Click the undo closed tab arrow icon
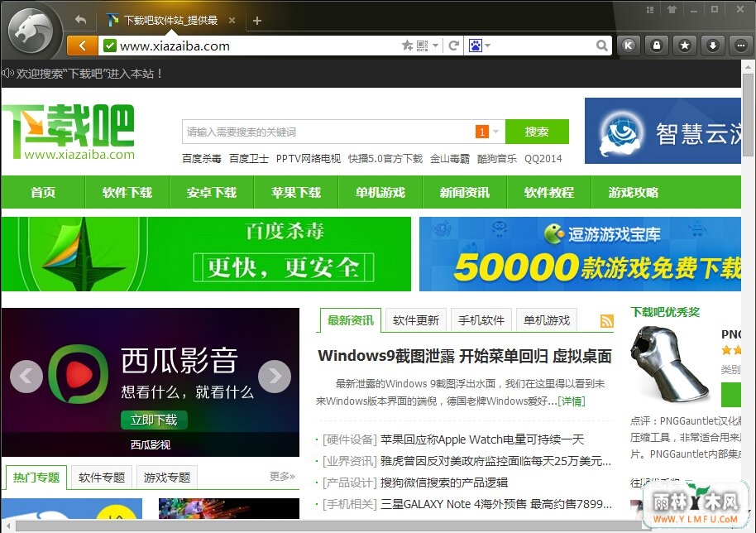Screen dimensions: 756x533 [80, 20]
